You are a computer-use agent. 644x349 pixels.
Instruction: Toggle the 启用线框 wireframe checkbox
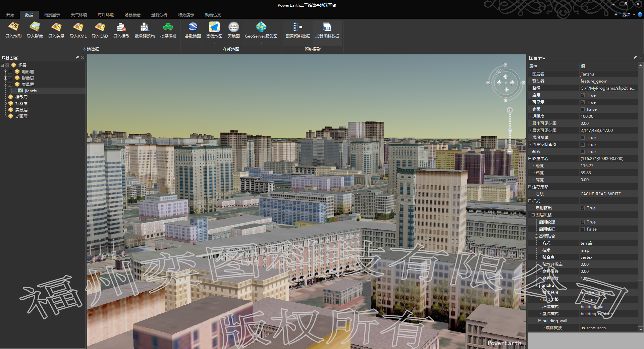(583, 229)
